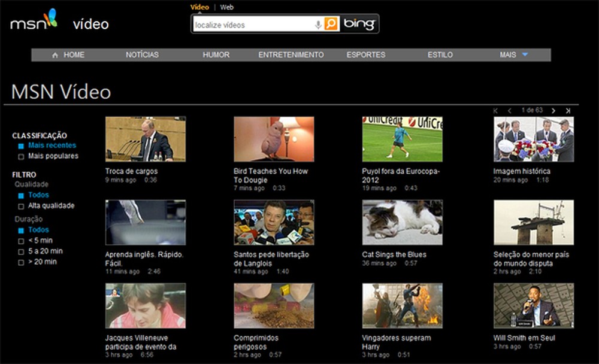
Task: Go back with the previous page arrow
Action: click(509, 111)
